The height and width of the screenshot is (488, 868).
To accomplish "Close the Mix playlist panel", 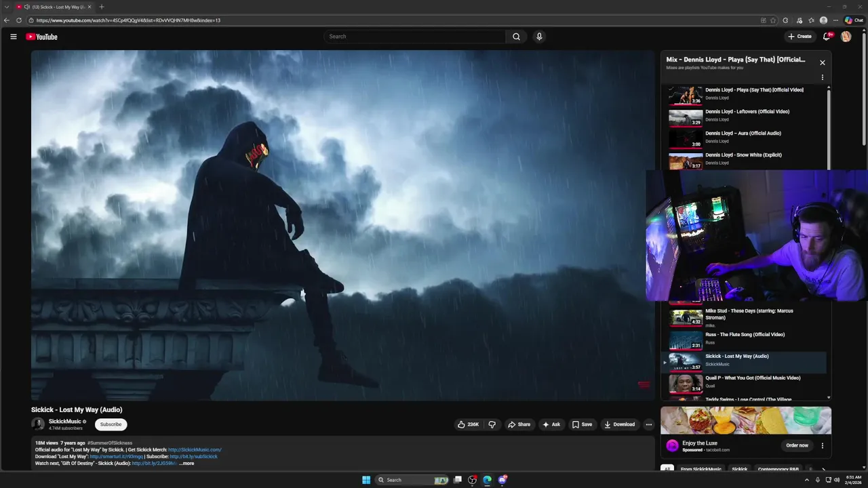I will [x=823, y=62].
